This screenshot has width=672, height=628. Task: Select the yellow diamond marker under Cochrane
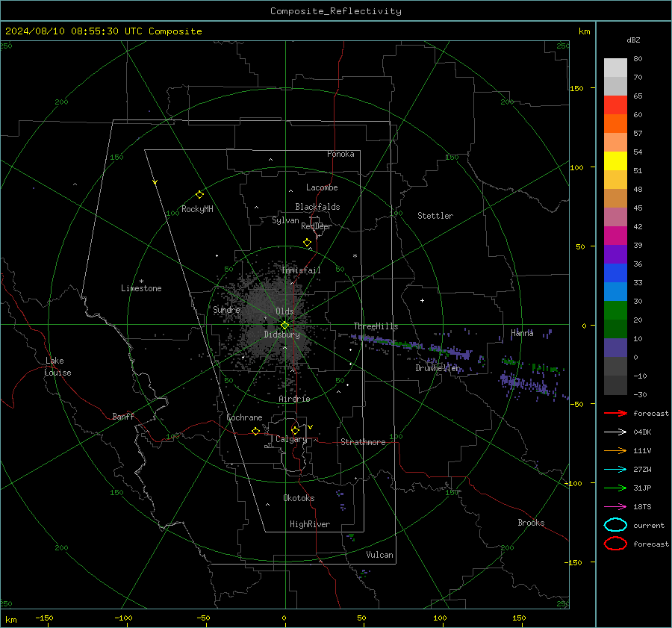tap(255, 431)
